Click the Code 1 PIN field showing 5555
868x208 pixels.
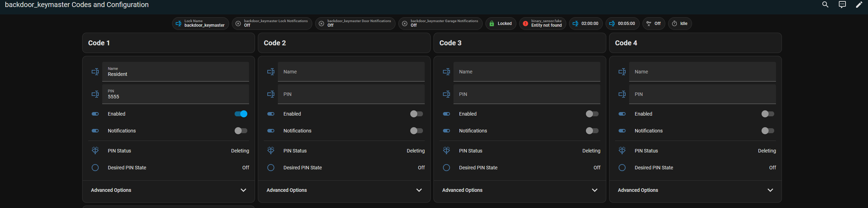(175, 94)
